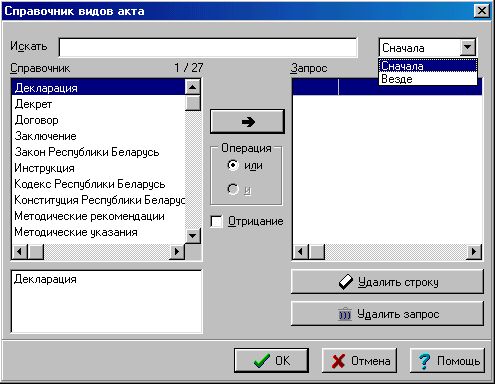The height and width of the screenshot is (384, 495).
Task: Click the Справочник horizontal scrollbar thumb
Action: pyautogui.click(x=36, y=252)
